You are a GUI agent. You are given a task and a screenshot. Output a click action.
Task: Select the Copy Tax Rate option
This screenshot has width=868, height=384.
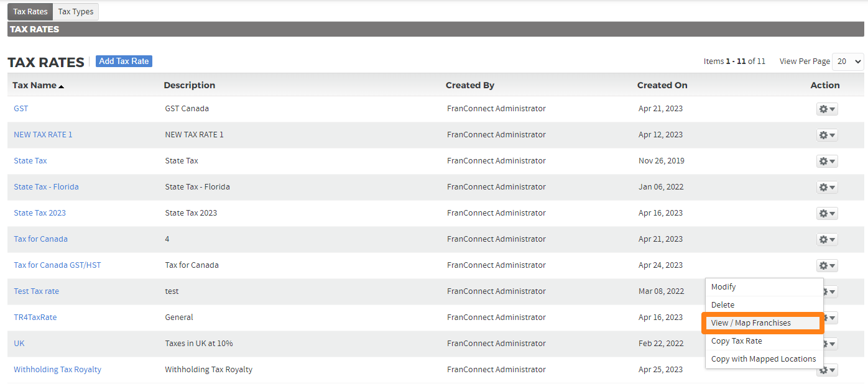click(x=737, y=341)
